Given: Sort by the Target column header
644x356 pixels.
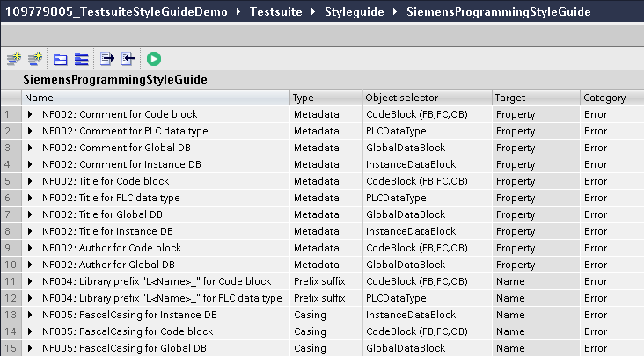Looking at the screenshot, I should [536, 98].
